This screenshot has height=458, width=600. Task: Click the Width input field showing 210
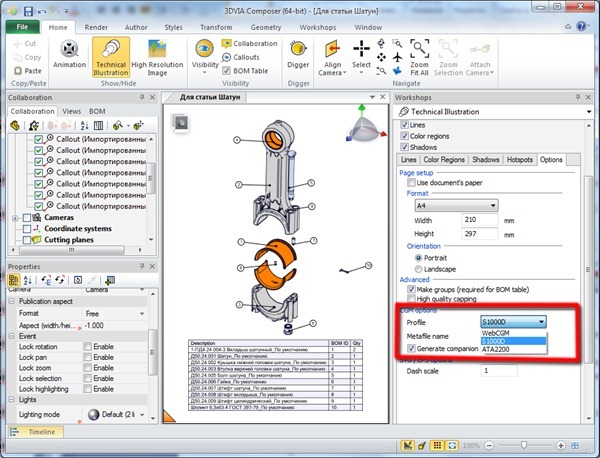[480, 220]
